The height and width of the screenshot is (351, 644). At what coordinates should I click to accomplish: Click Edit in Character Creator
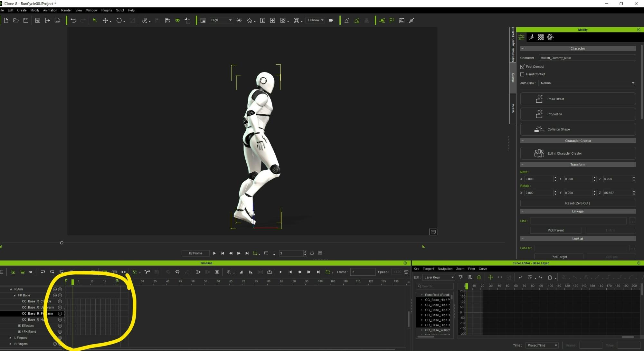578,153
